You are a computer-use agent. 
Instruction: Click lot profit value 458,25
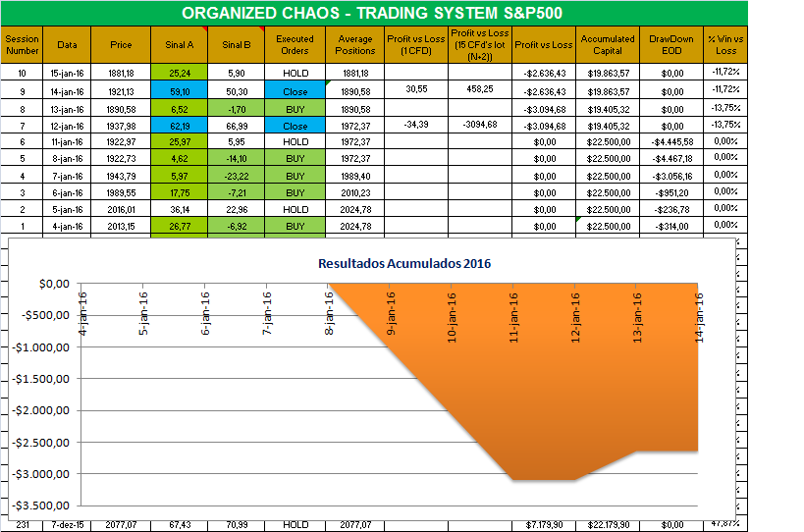(479, 89)
